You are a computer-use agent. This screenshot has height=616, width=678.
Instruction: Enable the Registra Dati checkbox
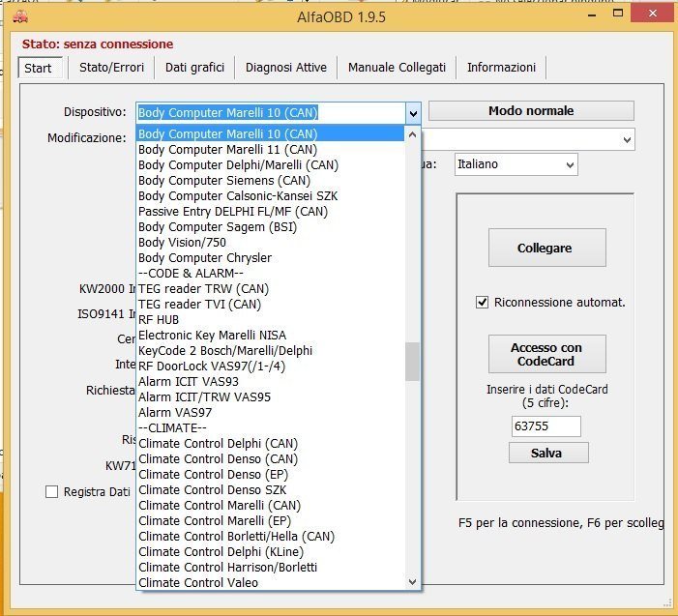[52, 491]
